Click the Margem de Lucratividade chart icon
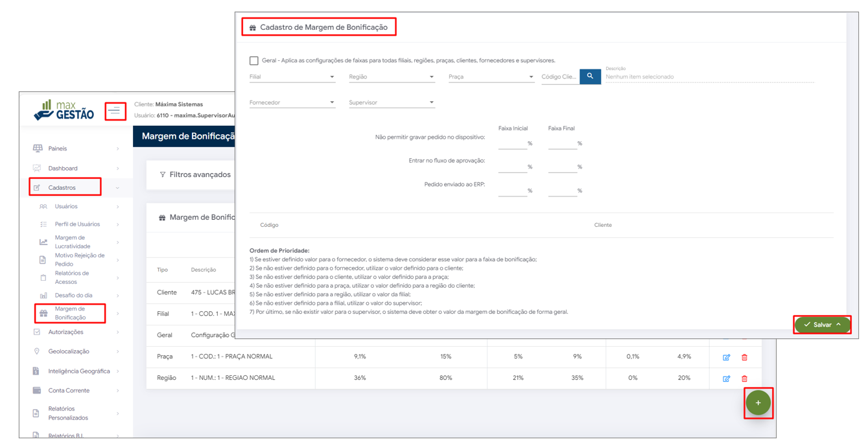868x446 pixels. [x=43, y=242]
